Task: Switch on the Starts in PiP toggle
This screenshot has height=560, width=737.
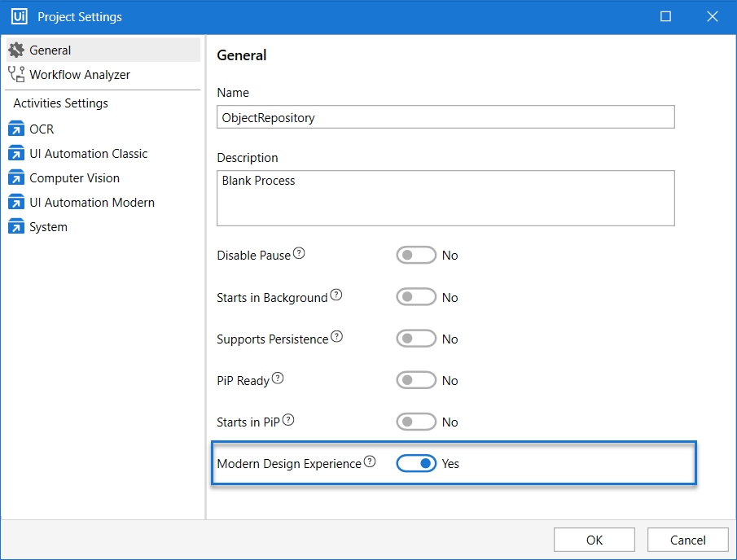Action: point(416,422)
